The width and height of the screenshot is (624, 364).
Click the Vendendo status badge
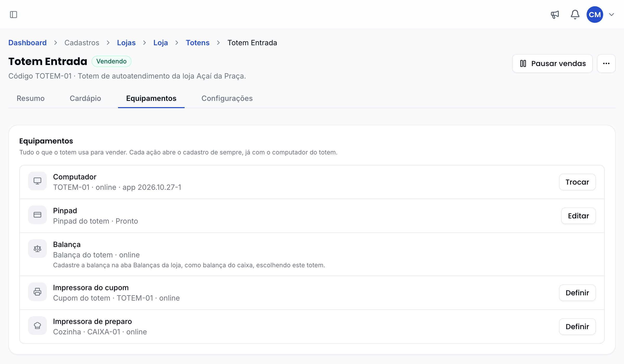coord(112,61)
